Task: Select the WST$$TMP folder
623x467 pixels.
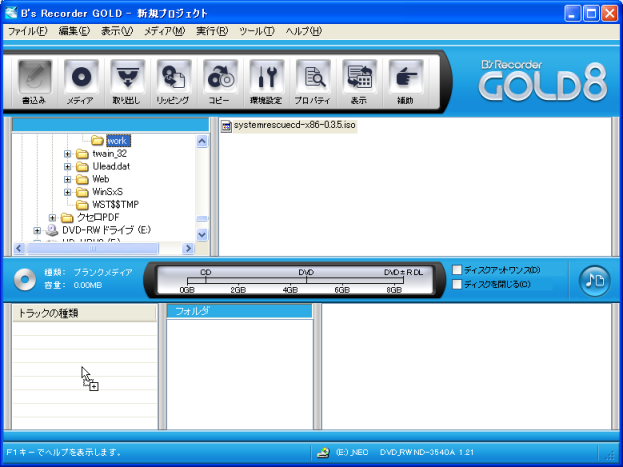Action: pos(115,204)
